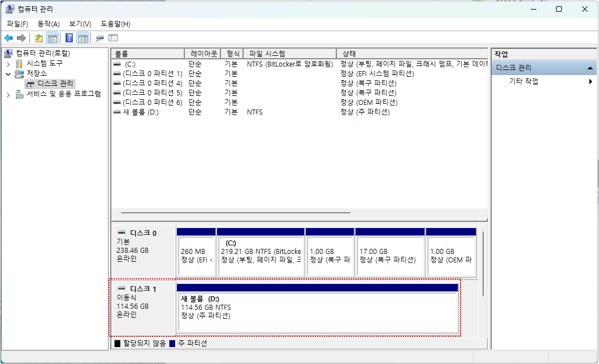
Task: Click the 디스크 1 disk icon in graphical view
Action: click(x=121, y=288)
